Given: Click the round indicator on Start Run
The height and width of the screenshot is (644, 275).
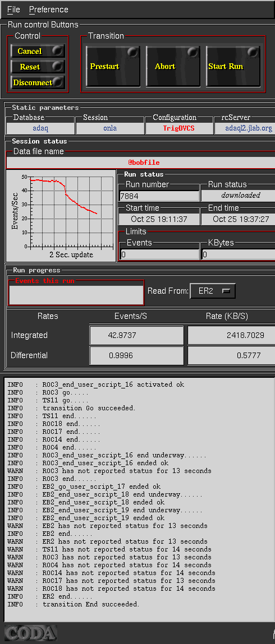Looking at the screenshot, I should point(253,52).
